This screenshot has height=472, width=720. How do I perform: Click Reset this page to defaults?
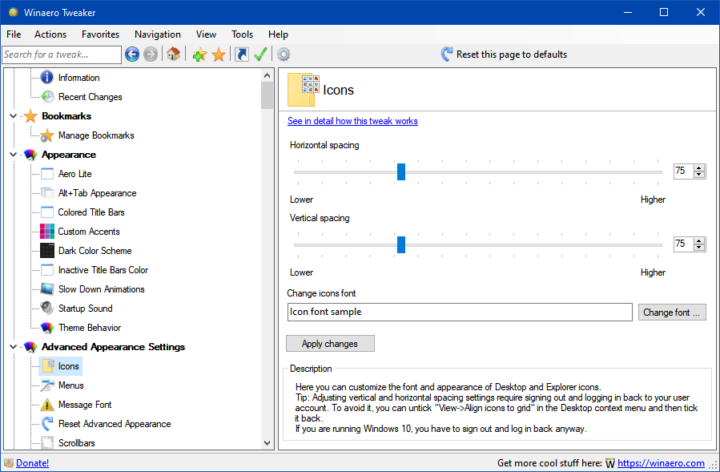click(504, 54)
